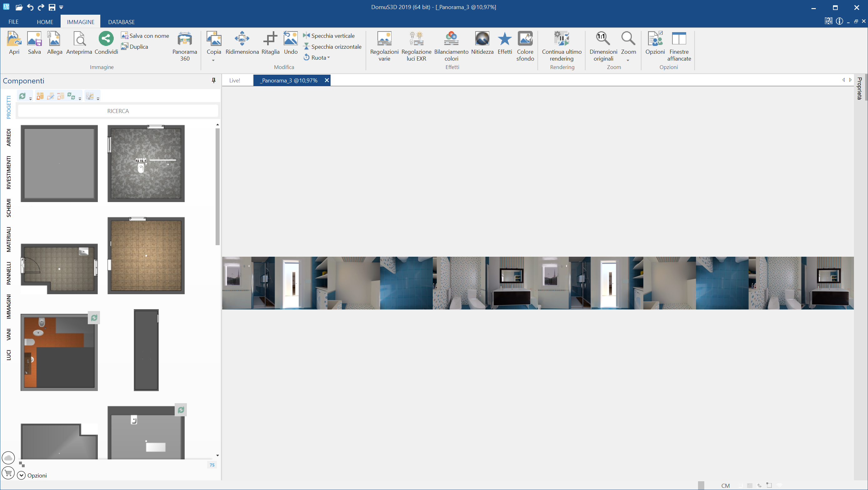The height and width of the screenshot is (490, 868).
Task: Click the edit project pencil icon
Action: (50, 96)
